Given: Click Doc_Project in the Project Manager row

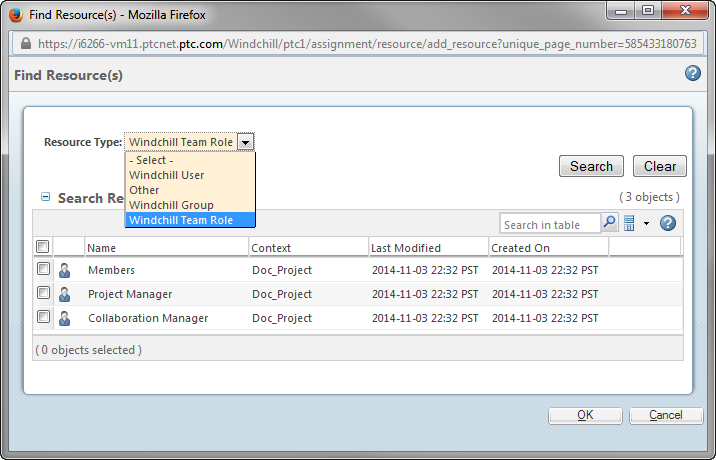Looking at the screenshot, I should [282, 294].
